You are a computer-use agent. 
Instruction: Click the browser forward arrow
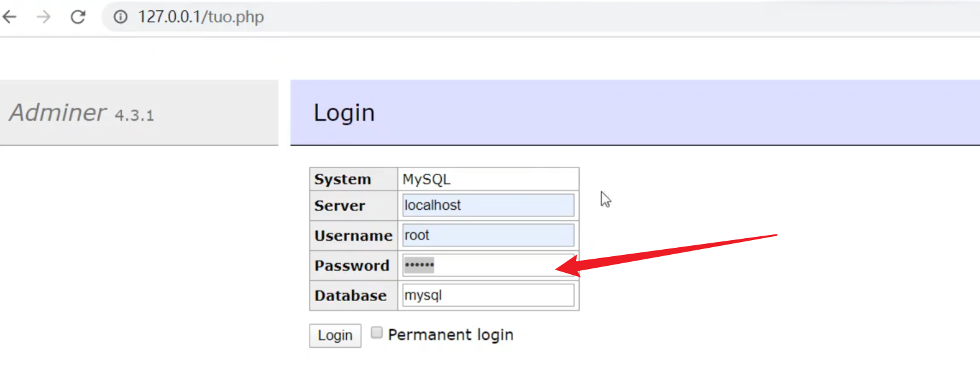coord(44,17)
